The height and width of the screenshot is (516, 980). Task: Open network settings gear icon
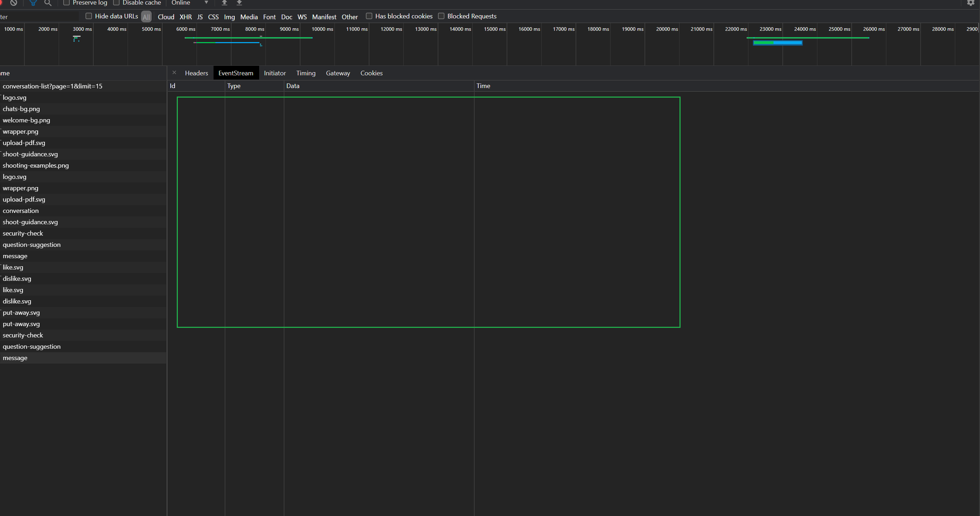(970, 3)
